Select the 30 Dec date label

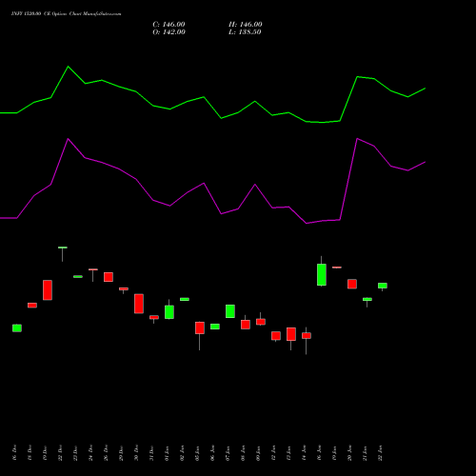tap(136, 453)
